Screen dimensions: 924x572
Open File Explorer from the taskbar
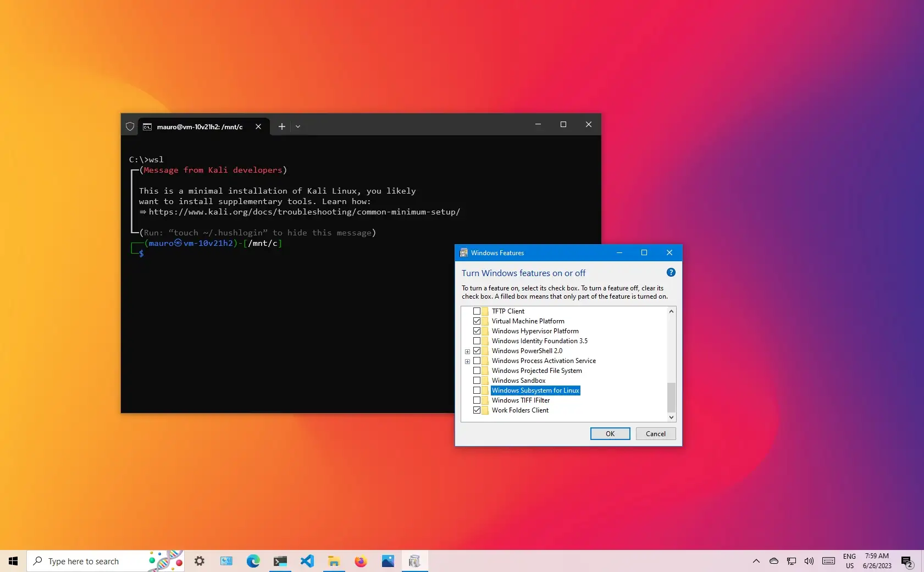334,561
